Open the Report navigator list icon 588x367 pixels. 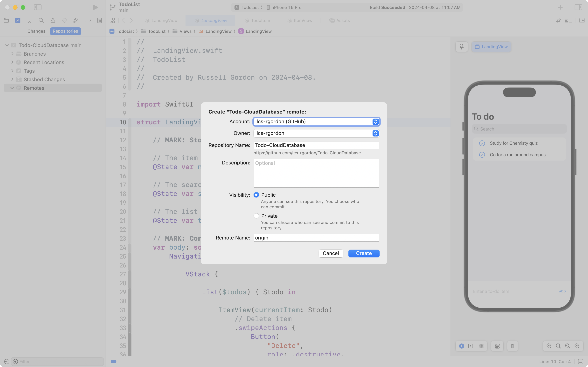click(100, 20)
